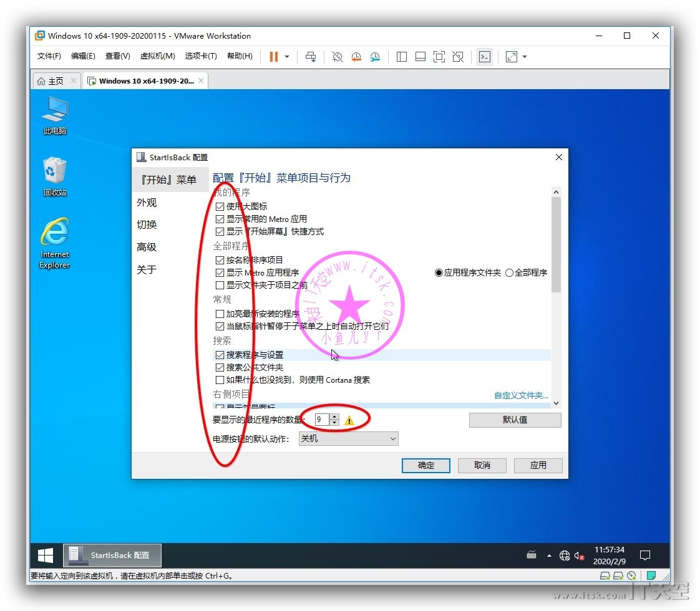Click the 确定 button

click(426, 466)
